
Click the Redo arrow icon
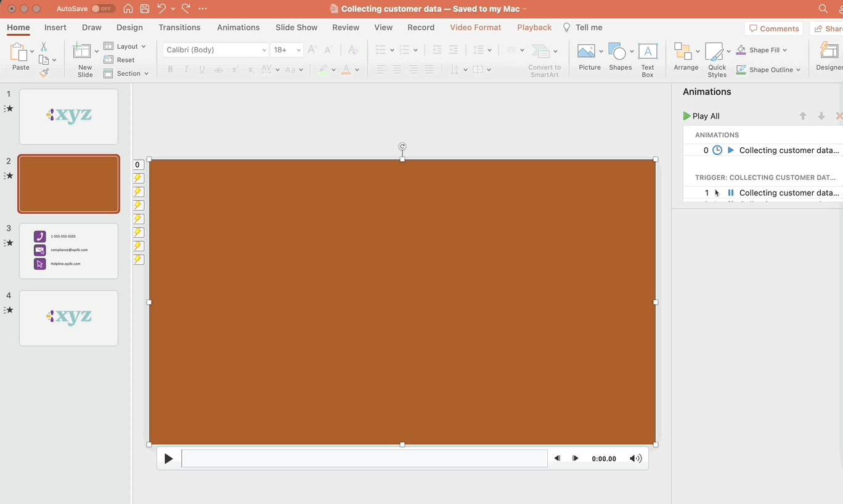pos(186,9)
